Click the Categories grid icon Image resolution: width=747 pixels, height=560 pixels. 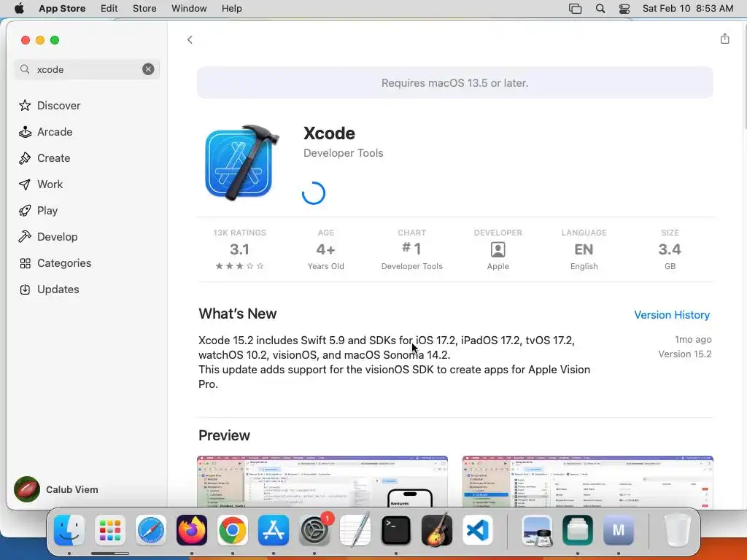(x=25, y=262)
